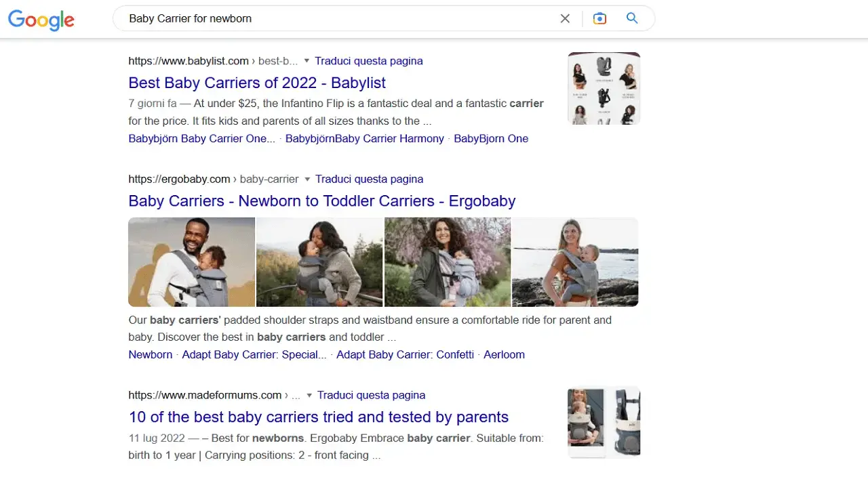Click the Babylist result thumbnail image
868x481 pixels.
click(x=604, y=88)
